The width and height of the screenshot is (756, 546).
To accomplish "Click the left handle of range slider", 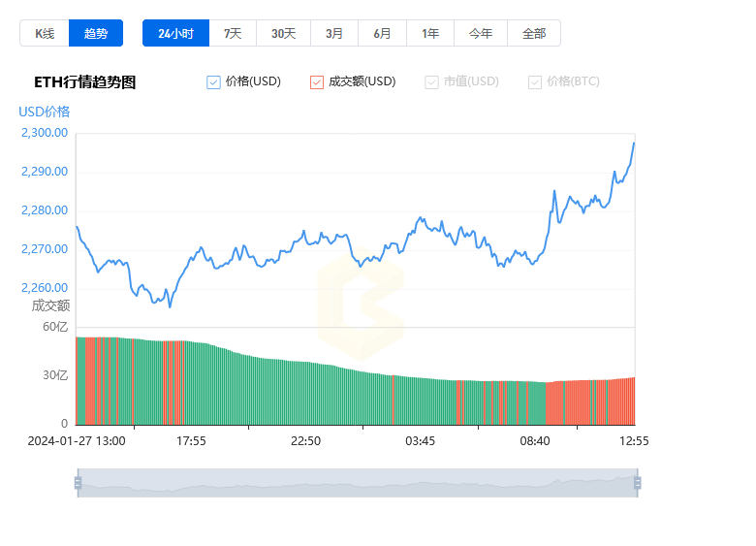I will coord(78,483).
